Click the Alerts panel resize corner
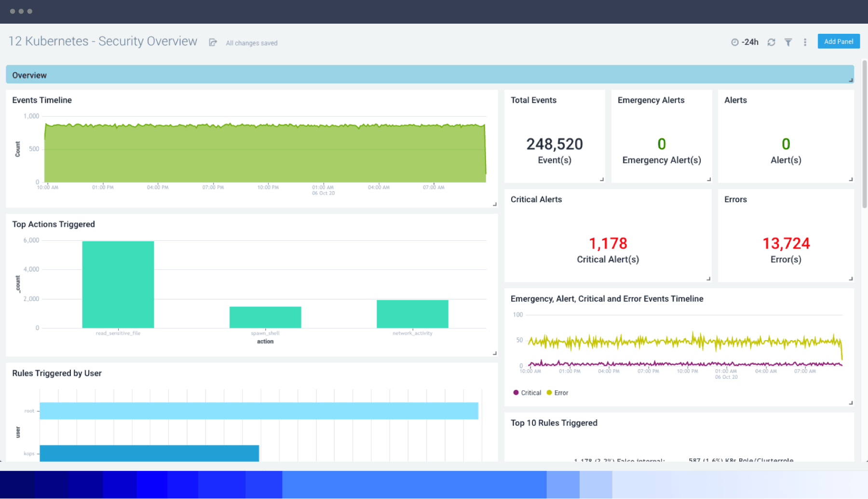Image resolution: width=868 pixels, height=499 pixels. (851, 179)
